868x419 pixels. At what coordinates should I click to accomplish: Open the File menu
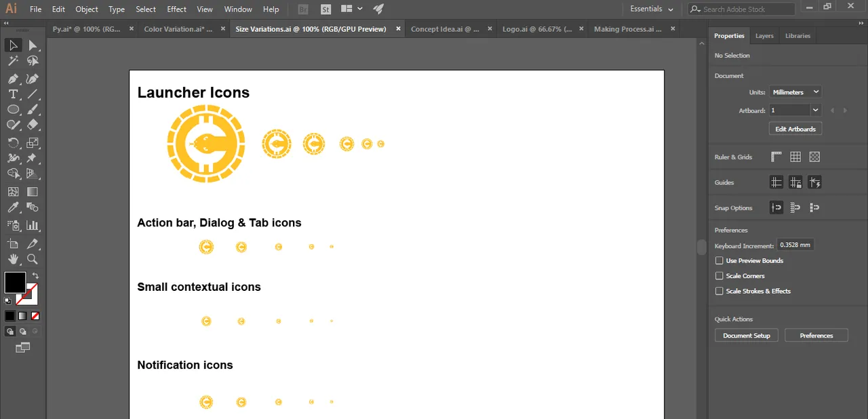pos(35,9)
